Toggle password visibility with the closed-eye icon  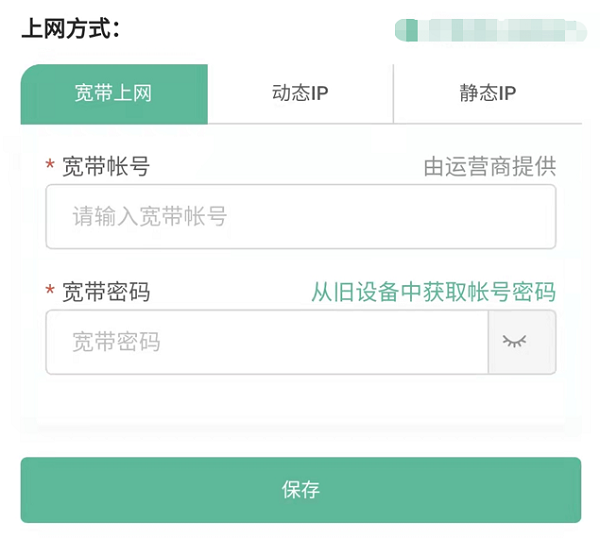[x=514, y=342]
